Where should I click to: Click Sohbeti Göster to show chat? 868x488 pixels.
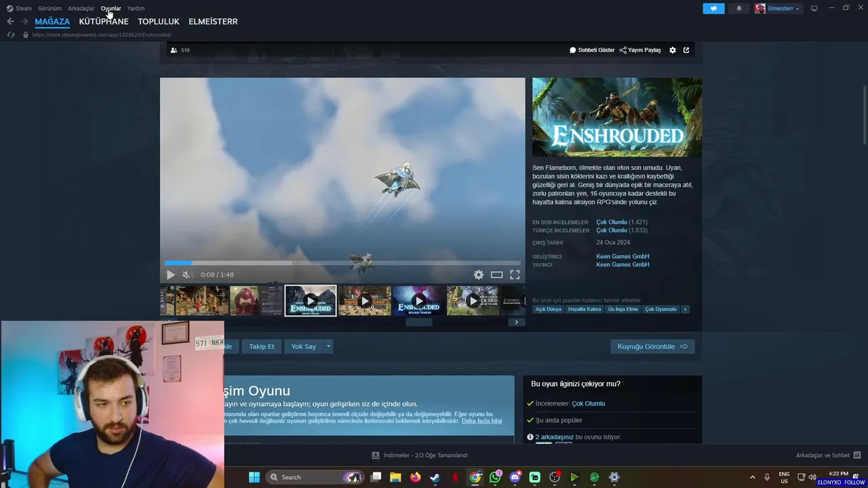(592, 50)
